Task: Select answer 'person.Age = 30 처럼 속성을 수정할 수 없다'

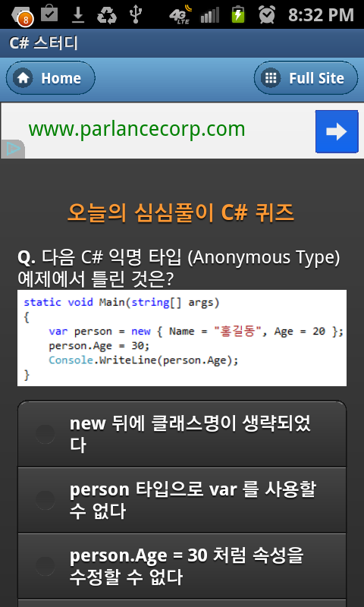Action: (182, 566)
